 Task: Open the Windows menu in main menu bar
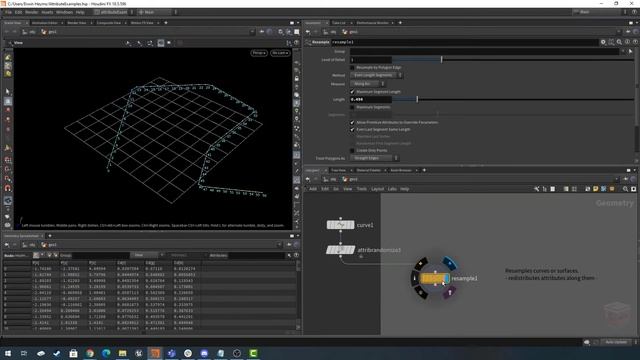point(64,12)
